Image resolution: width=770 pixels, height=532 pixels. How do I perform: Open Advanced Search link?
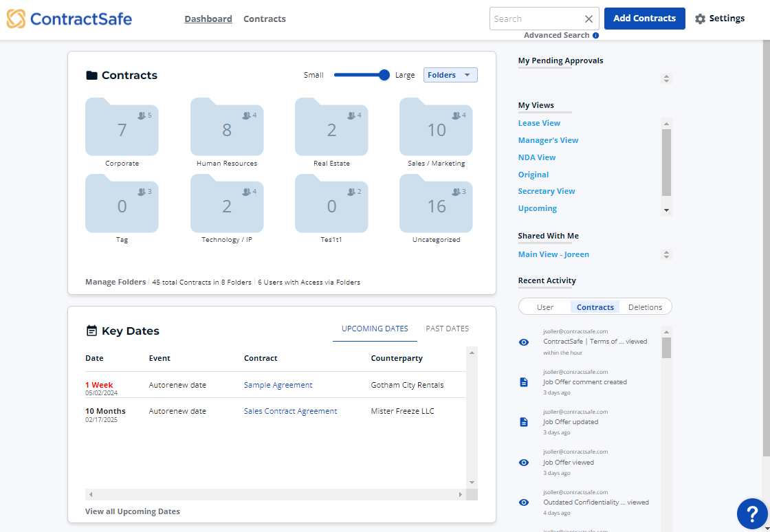pyautogui.click(x=556, y=35)
